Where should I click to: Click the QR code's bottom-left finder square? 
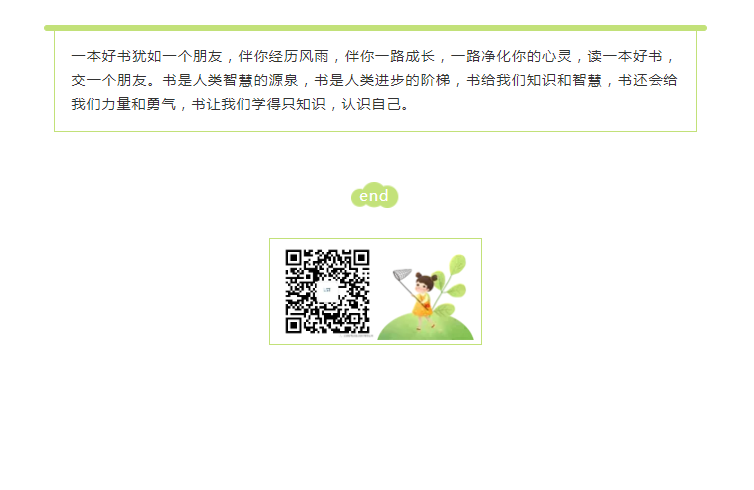pyautogui.click(x=293, y=326)
